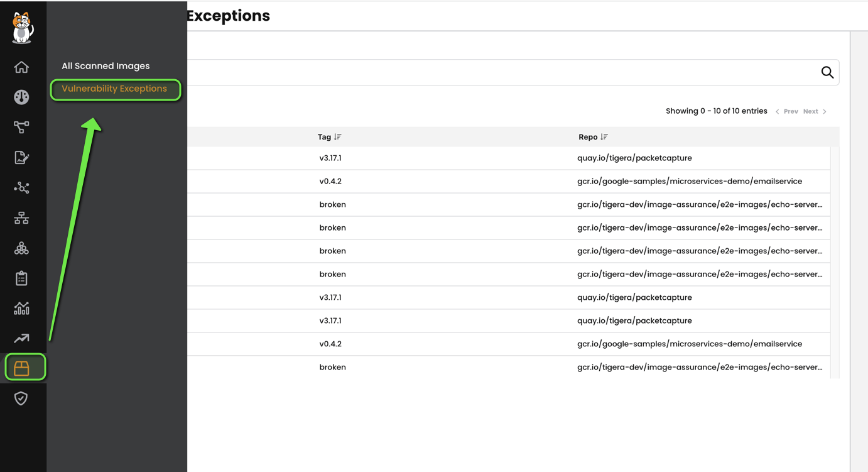Image resolution: width=868 pixels, height=472 pixels.
Task: Open the compliance clipboard icon
Action: click(21, 278)
